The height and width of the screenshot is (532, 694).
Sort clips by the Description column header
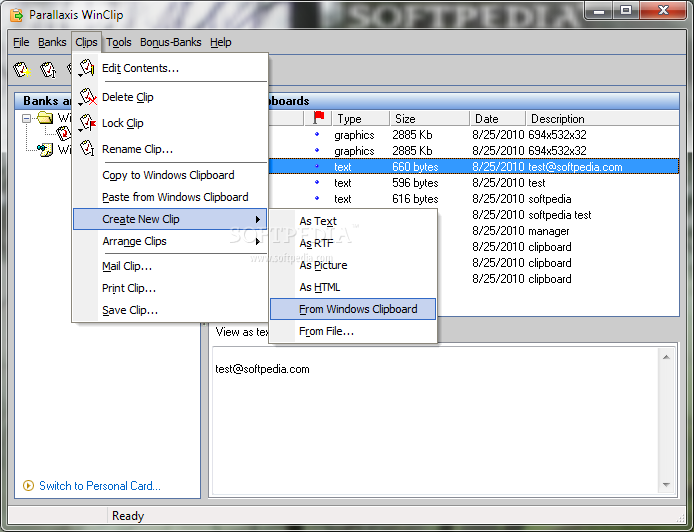coord(602,119)
